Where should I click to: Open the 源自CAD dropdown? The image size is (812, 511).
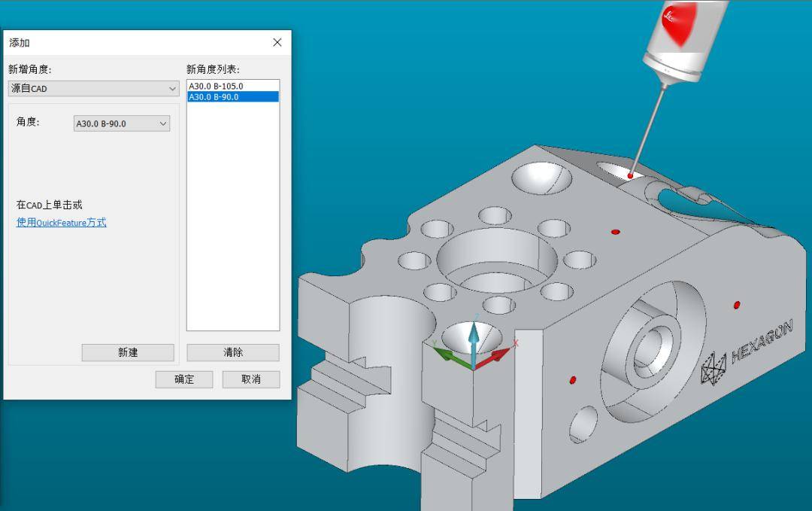(93, 89)
